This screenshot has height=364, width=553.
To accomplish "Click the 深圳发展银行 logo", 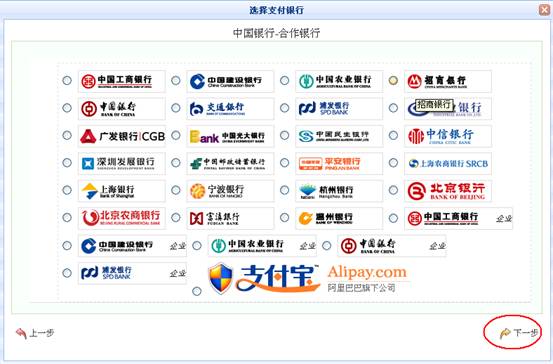I will (x=122, y=163).
